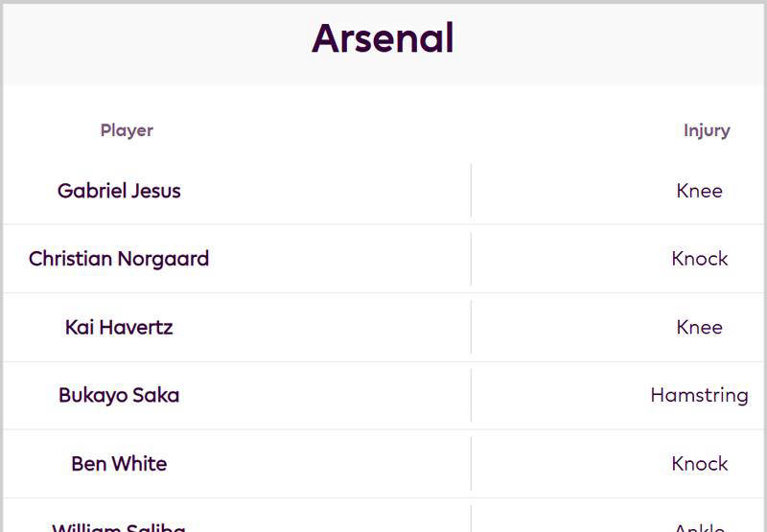The width and height of the screenshot is (767, 532).
Task: Open Ben White player name
Action: (119, 464)
